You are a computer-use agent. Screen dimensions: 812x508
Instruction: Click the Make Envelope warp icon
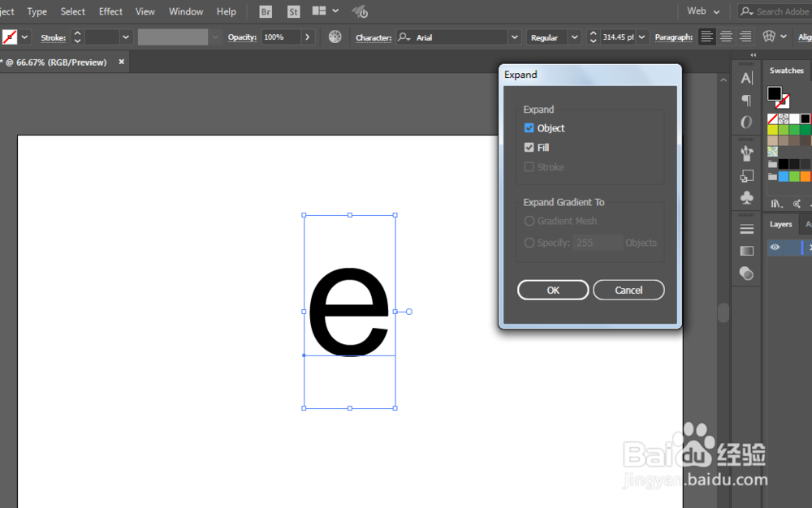tap(769, 37)
